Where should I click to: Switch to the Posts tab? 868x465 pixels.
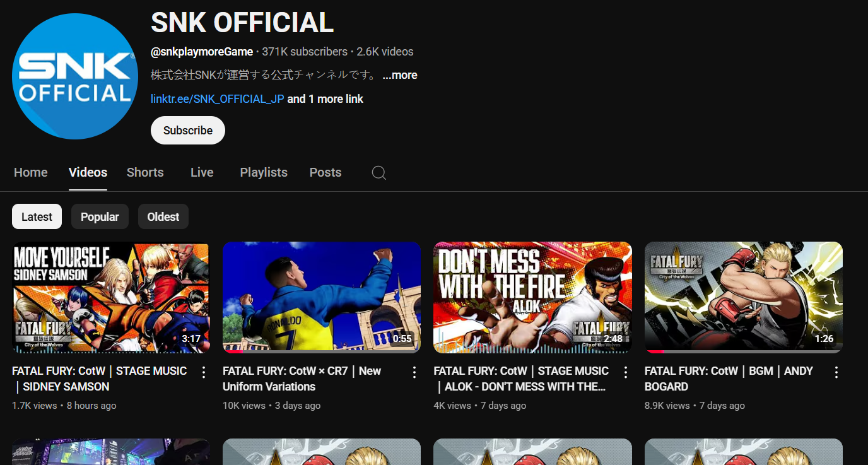(x=325, y=172)
